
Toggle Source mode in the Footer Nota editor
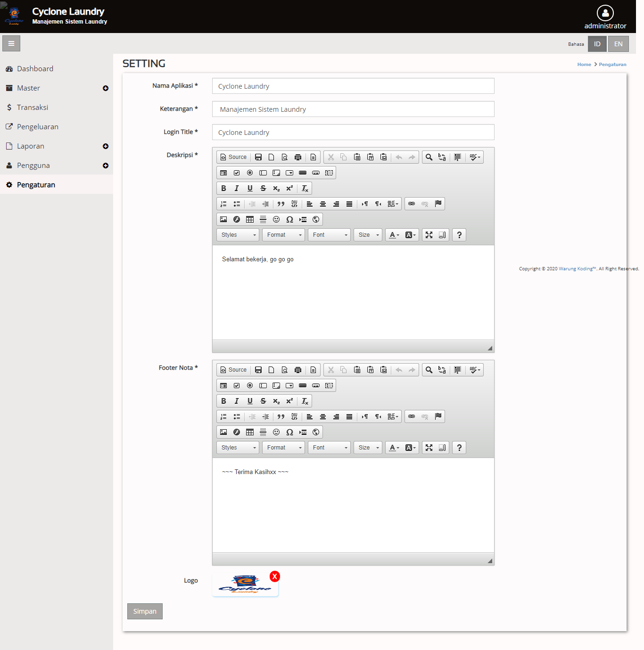click(x=234, y=370)
